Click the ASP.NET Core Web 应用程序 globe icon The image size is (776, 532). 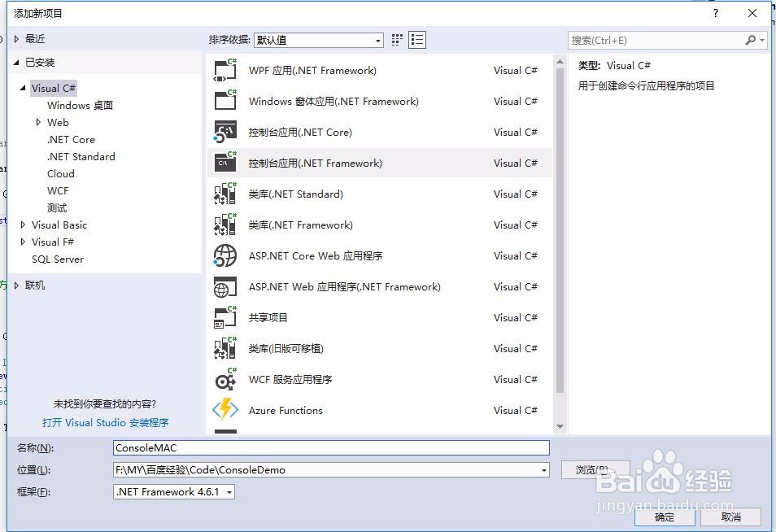coord(225,256)
